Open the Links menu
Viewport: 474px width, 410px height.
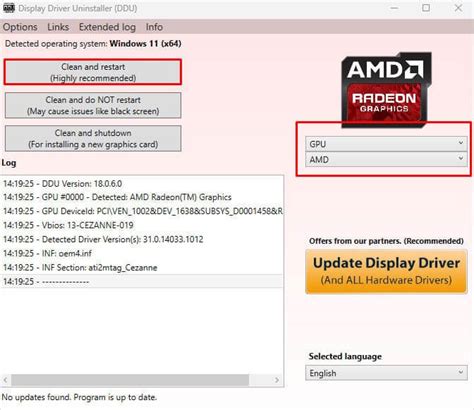[x=58, y=27]
